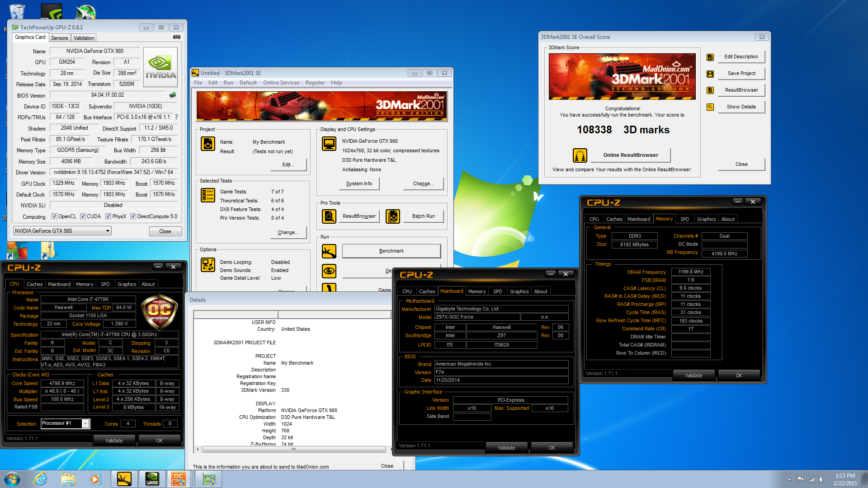
Task: Click the Online ResultBrowser button
Action: (631, 155)
